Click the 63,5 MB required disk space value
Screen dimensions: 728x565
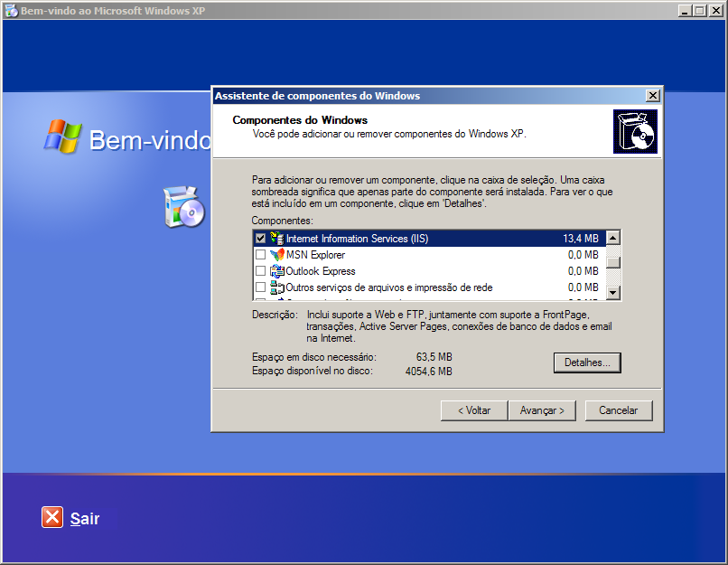click(434, 357)
